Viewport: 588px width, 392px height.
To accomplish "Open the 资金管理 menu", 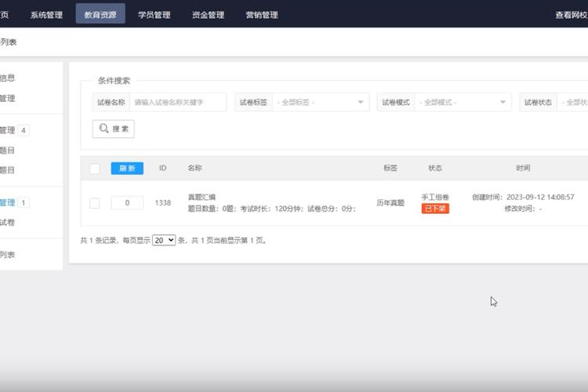I will (208, 15).
